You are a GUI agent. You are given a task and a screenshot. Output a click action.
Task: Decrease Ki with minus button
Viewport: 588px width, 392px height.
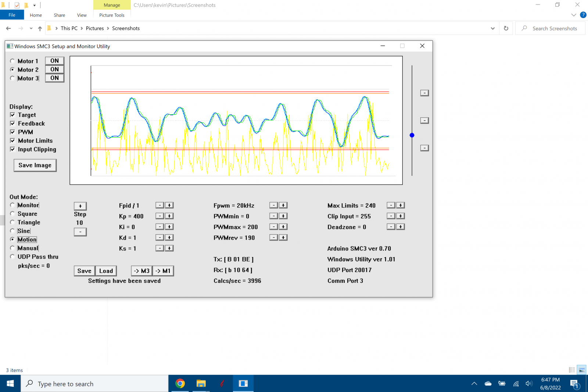pyautogui.click(x=160, y=227)
